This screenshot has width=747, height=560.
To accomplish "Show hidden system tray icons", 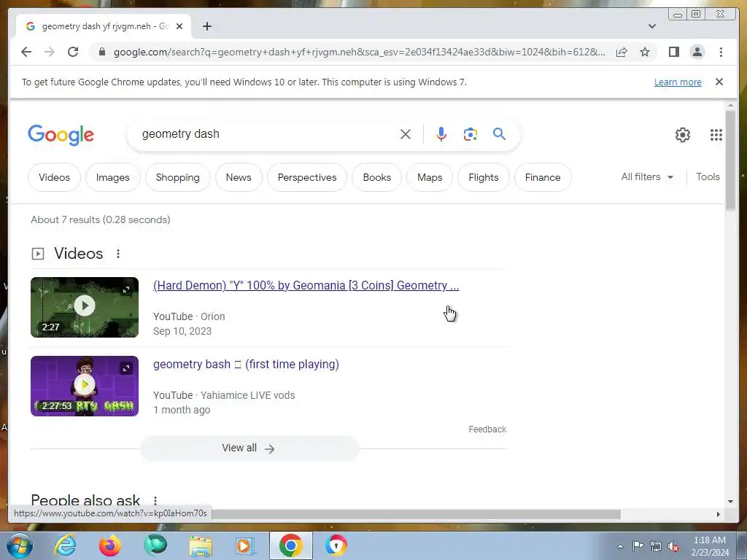I will coord(620,546).
